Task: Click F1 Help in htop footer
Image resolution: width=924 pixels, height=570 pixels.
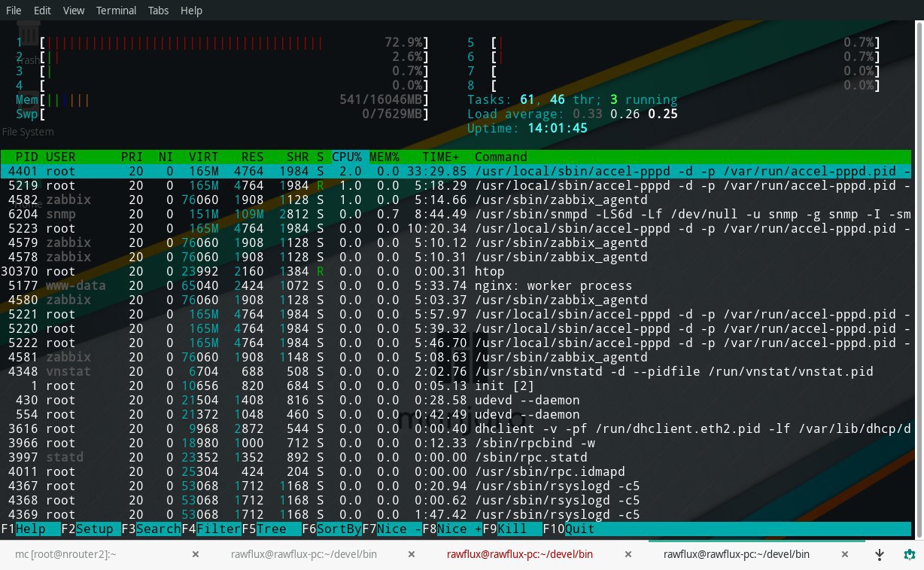Action: 31,529
